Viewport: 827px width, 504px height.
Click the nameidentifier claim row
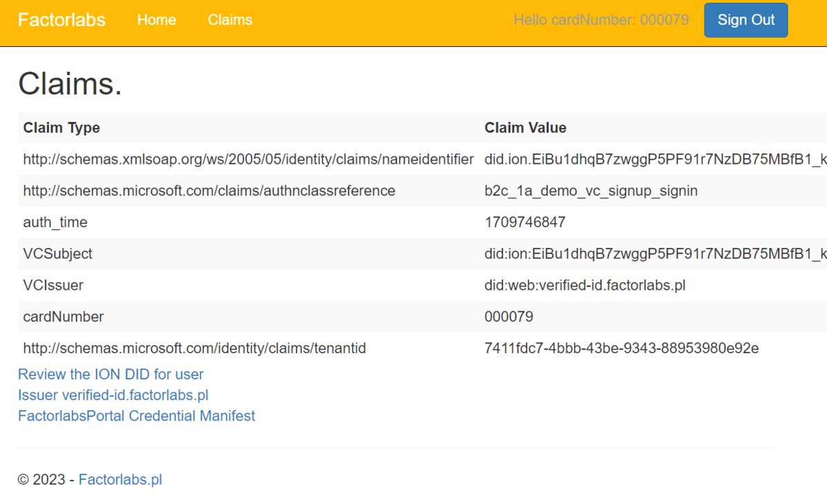(x=248, y=159)
